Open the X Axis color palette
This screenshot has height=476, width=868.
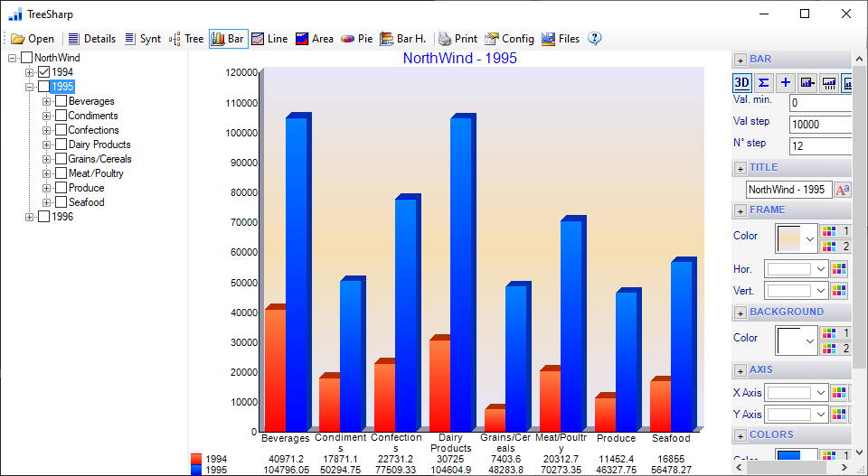coord(839,393)
